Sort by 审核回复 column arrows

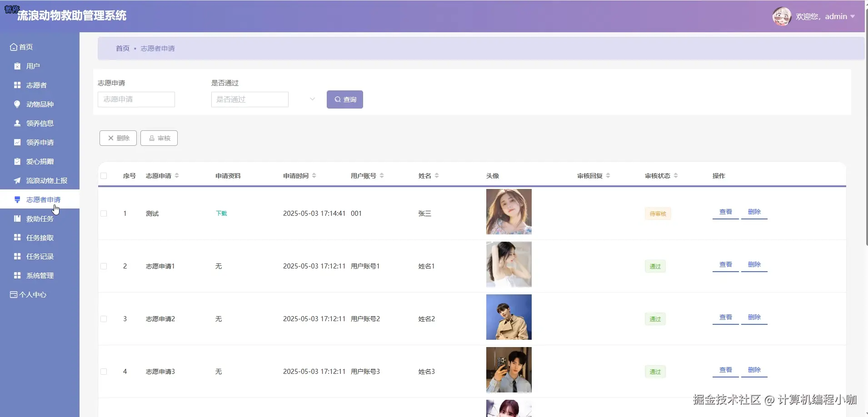tap(608, 176)
